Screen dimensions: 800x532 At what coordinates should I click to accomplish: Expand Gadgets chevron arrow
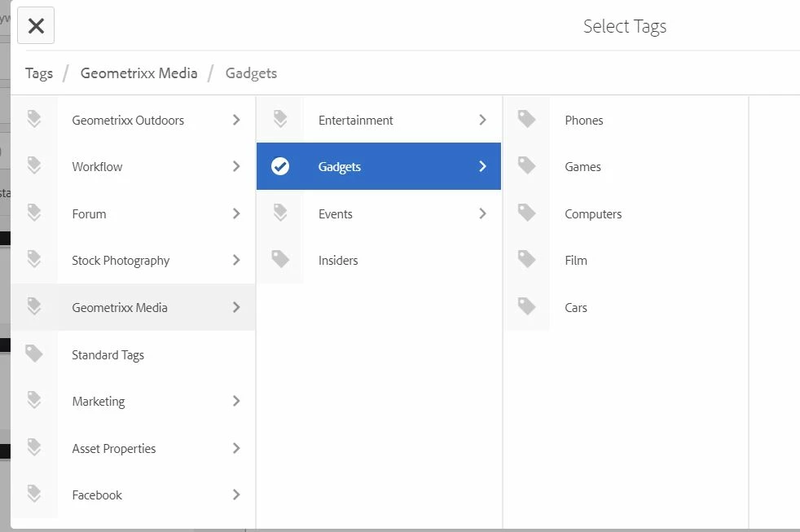coord(482,166)
